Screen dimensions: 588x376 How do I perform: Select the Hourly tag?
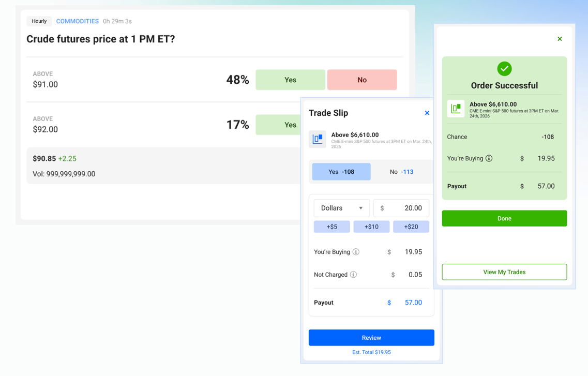[x=39, y=21]
